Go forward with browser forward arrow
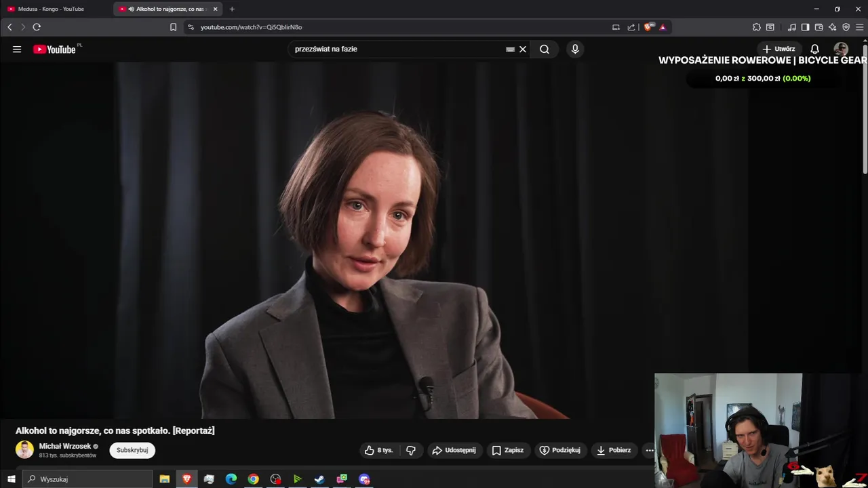868x488 pixels. [x=22, y=27]
